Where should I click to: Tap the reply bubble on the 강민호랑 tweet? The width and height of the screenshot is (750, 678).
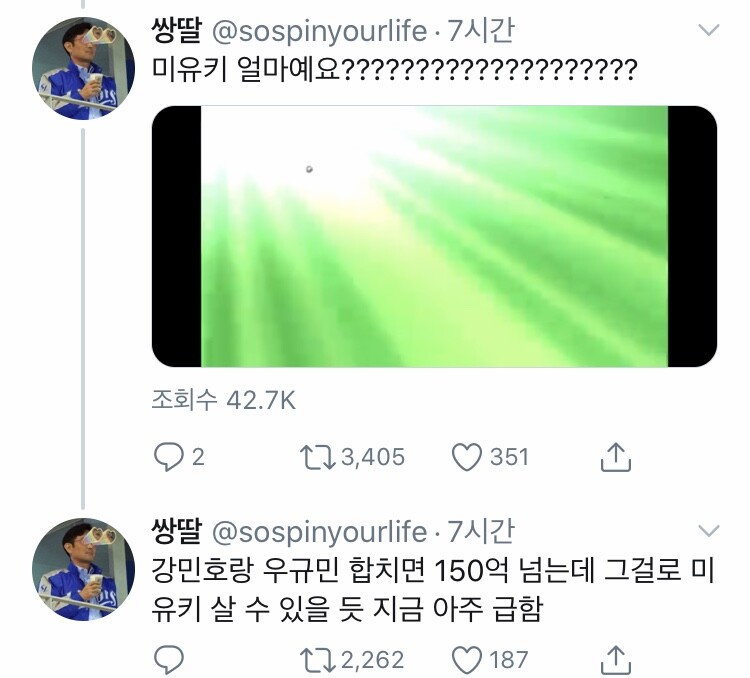[x=168, y=658]
